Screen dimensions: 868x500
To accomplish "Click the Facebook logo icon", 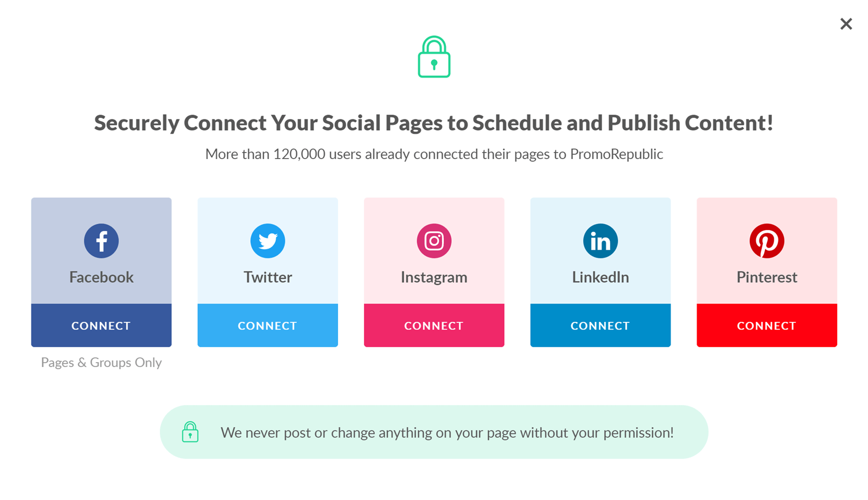I will tap(101, 241).
